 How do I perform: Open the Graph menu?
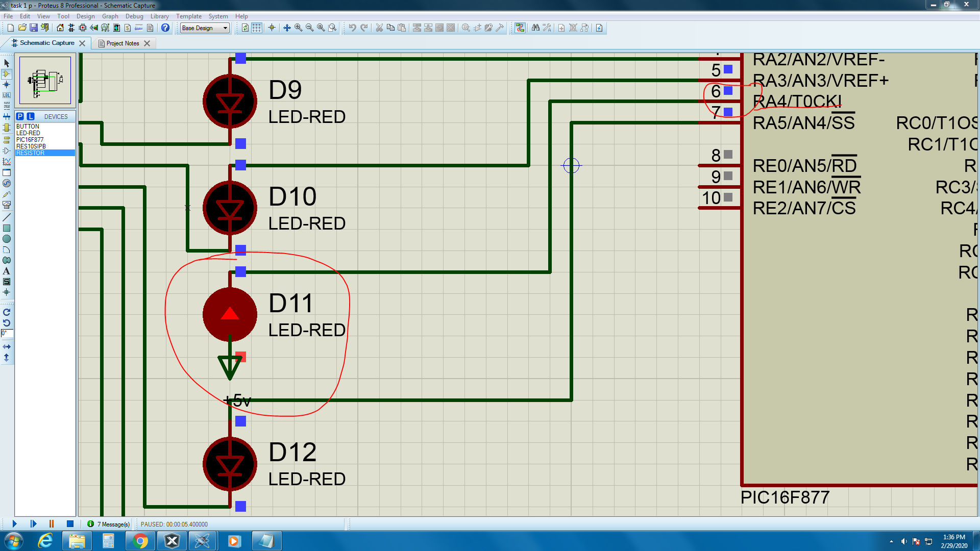pos(110,16)
